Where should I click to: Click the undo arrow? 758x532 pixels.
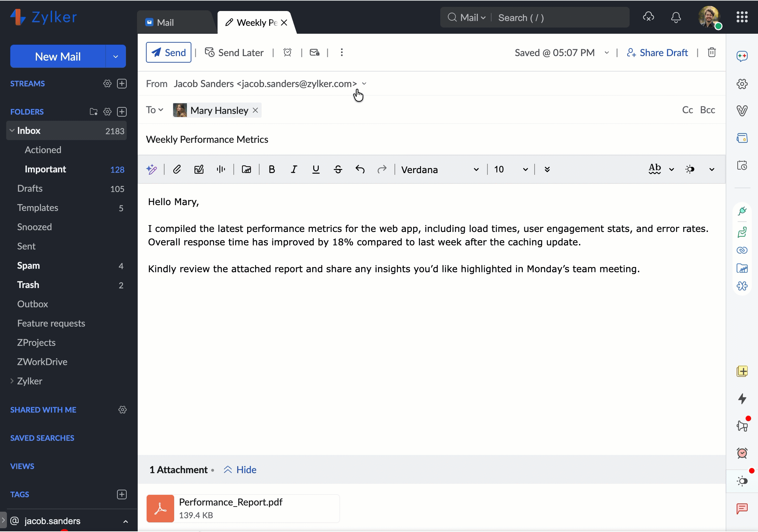(360, 169)
